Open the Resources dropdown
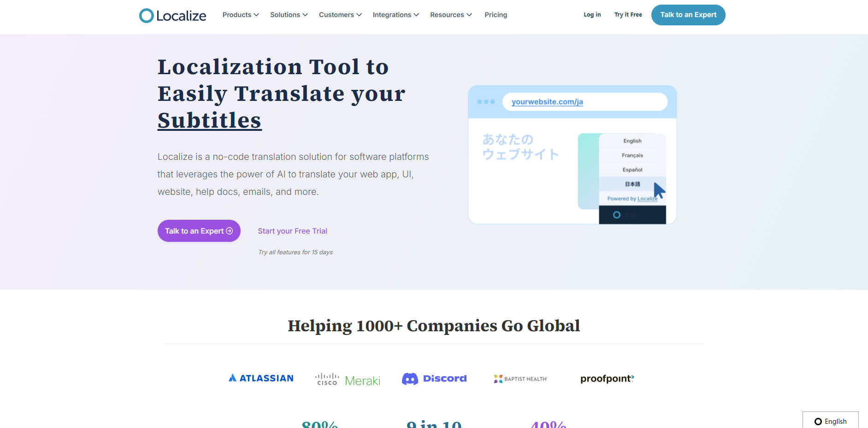Viewport: 868px width, 428px height. (x=450, y=15)
